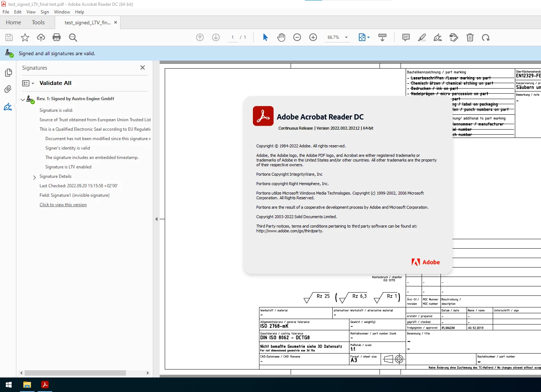Screen dimensions: 541x392
Task: Activate the Hand pan tool
Action: [x=281, y=37]
